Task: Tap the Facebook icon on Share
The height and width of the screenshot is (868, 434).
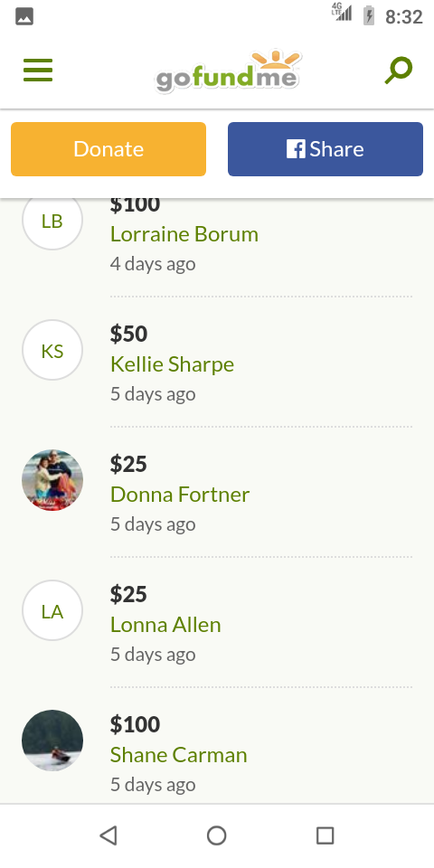Action: (296, 149)
